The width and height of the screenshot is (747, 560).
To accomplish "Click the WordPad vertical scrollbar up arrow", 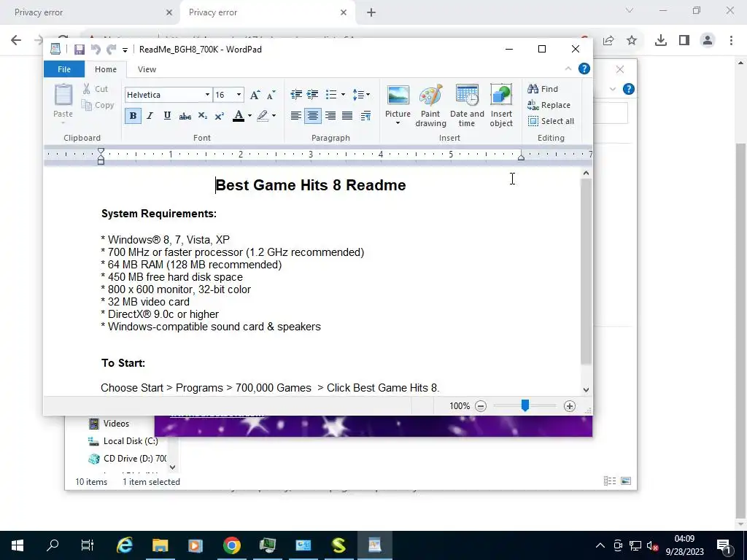I will pos(586,174).
